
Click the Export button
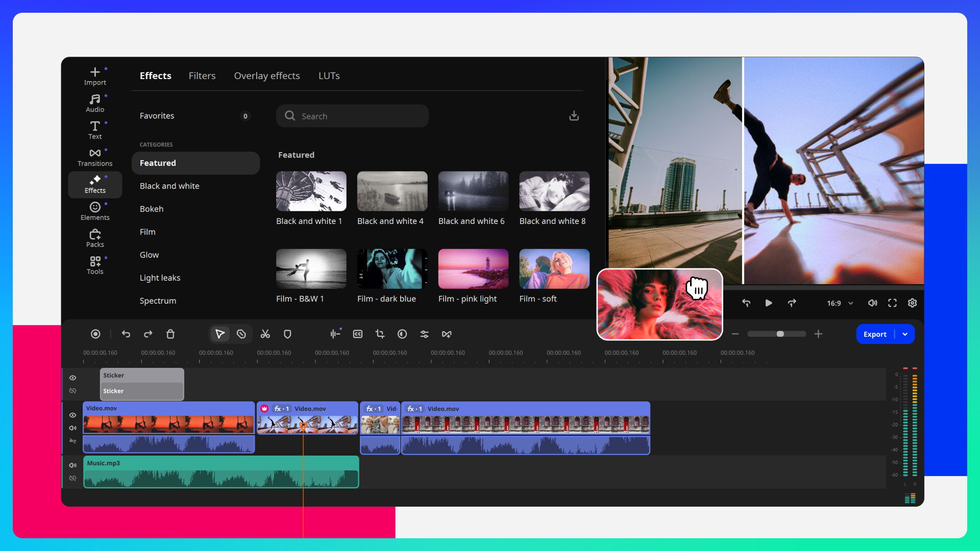[x=875, y=334]
